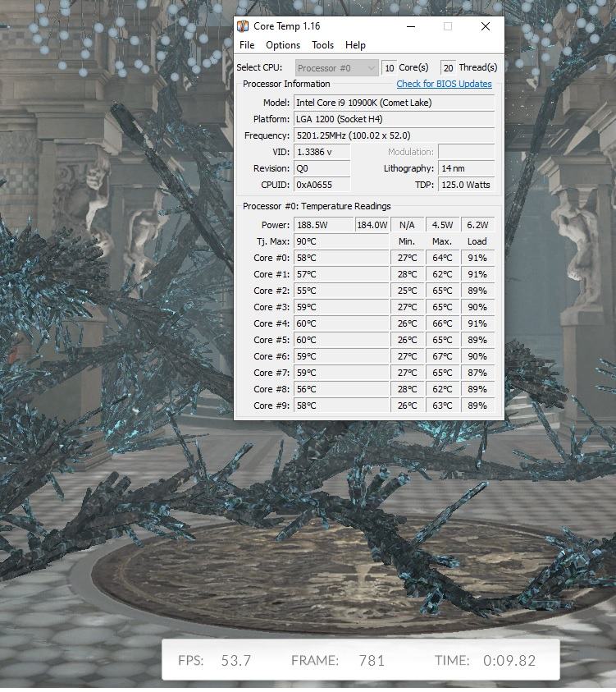Screen dimensions: 616x692
Task: Click the Core Temp app icon in title bar
Action: 243,26
